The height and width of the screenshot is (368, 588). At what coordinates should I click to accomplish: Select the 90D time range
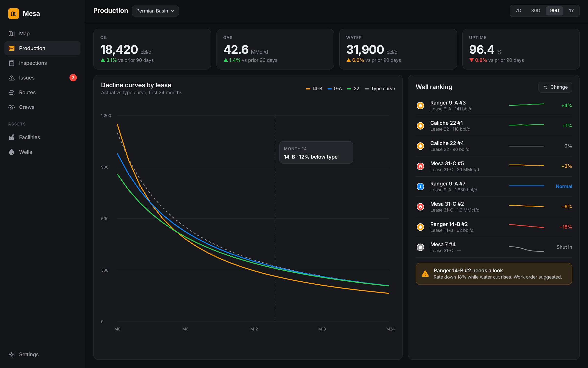pos(554,11)
